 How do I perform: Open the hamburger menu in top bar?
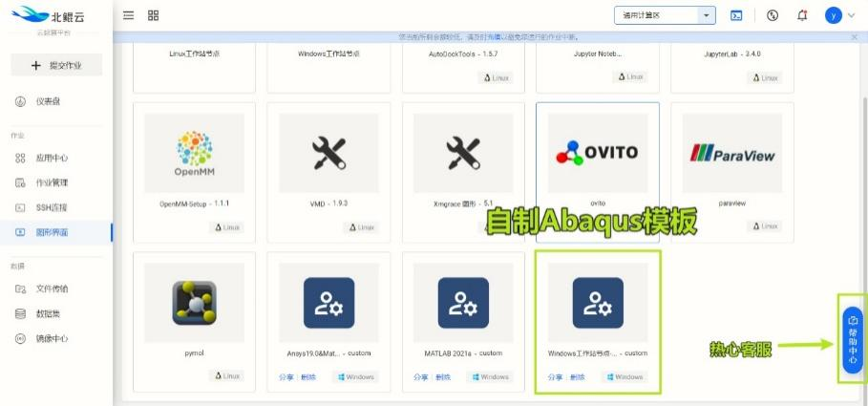(x=128, y=15)
